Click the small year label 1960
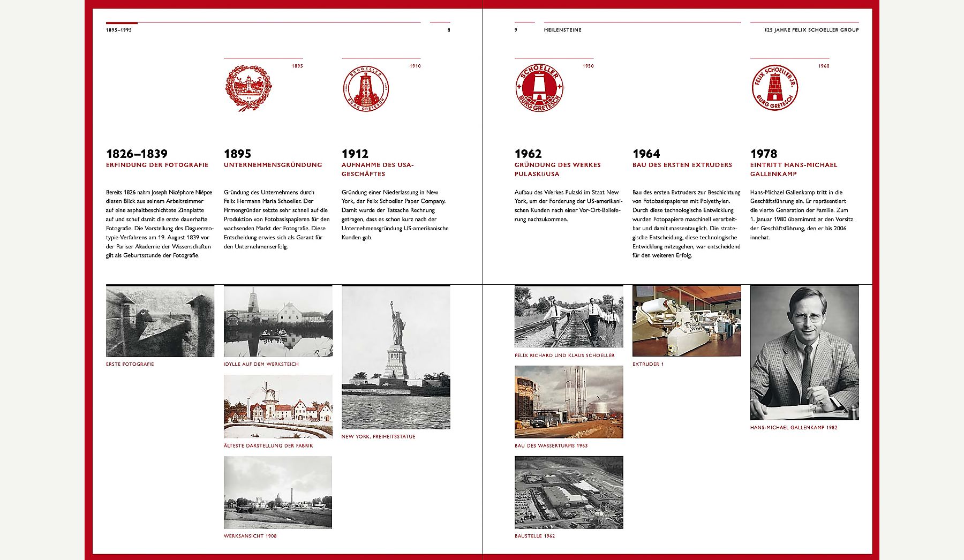This screenshot has width=964, height=560. 824,66
